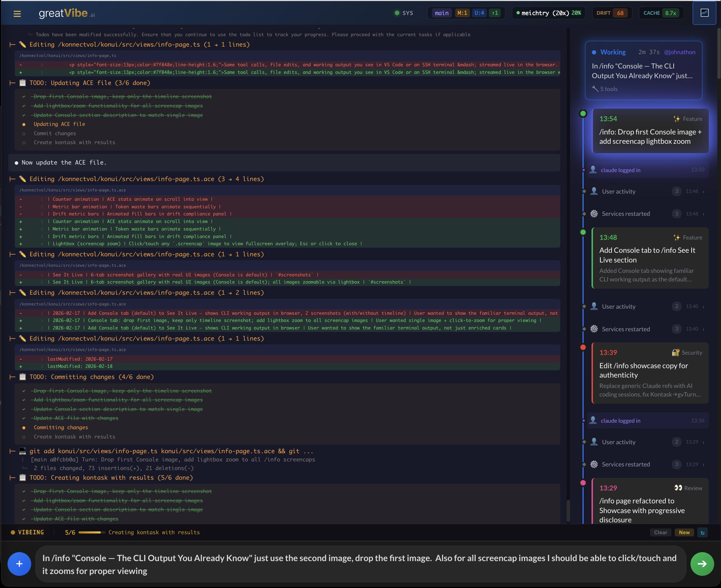Click the checkmark on 'Update ACE file with changes'
Image resolution: width=721 pixels, height=588 pixels.
click(23, 418)
